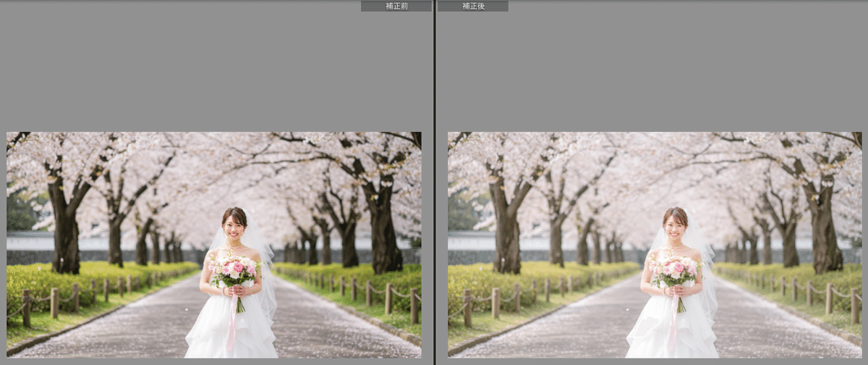Click the right rope fence in before photo
868x365 pixels.
tap(376, 293)
